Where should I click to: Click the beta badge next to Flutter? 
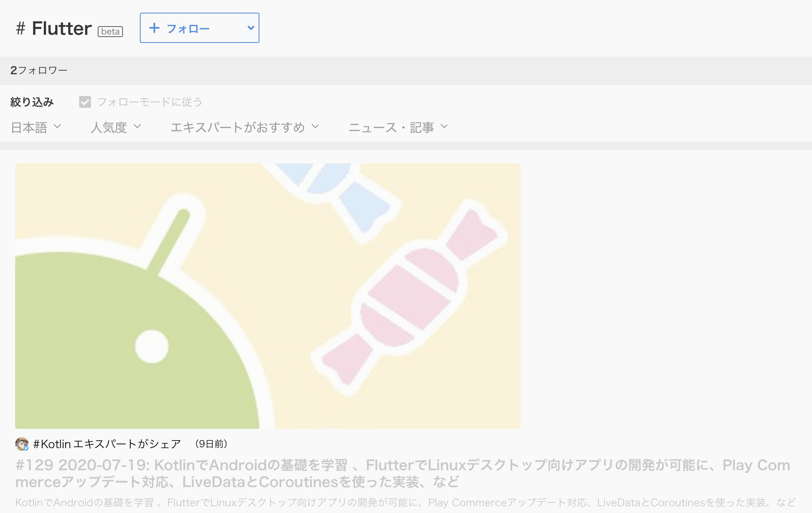click(x=110, y=32)
